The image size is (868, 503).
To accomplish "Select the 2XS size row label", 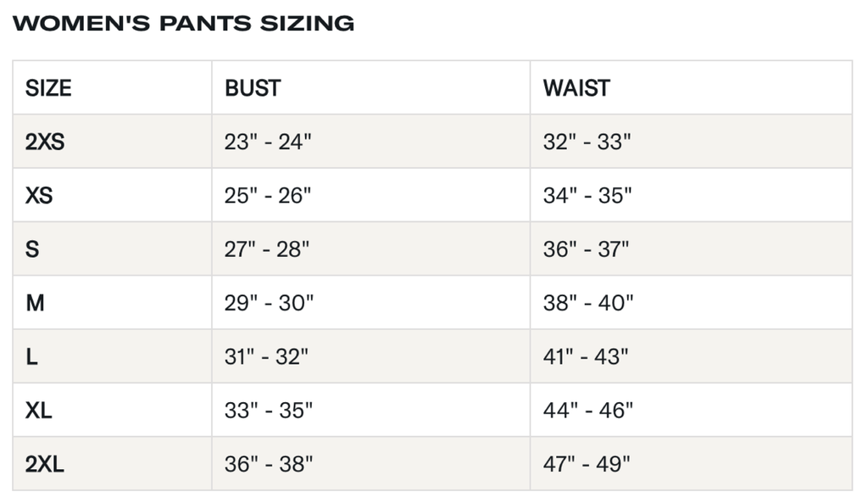I will (45, 142).
